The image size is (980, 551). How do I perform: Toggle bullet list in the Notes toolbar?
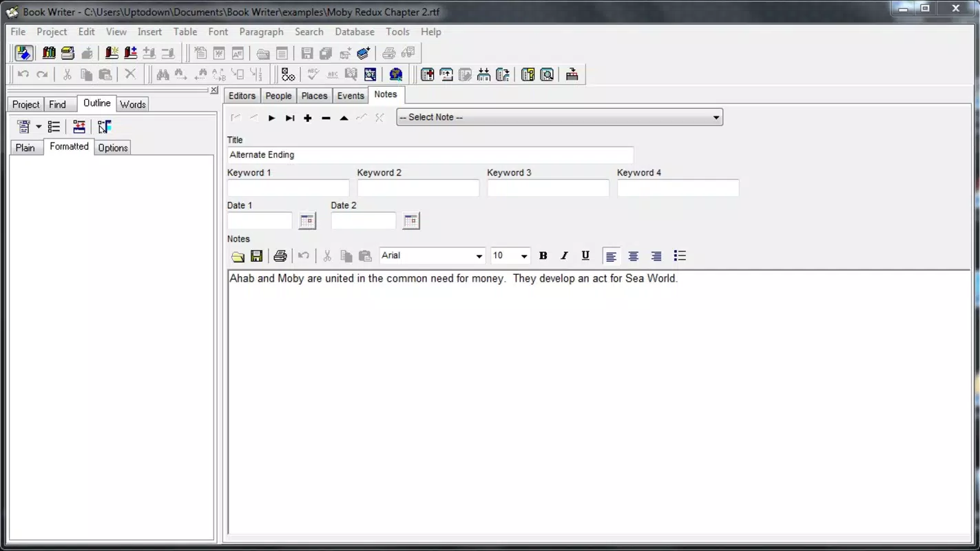680,256
